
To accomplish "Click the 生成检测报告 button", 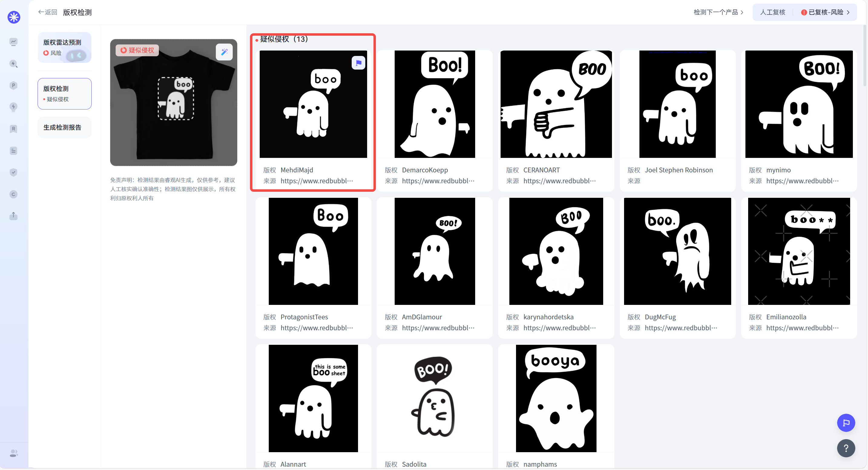I will (64, 127).
